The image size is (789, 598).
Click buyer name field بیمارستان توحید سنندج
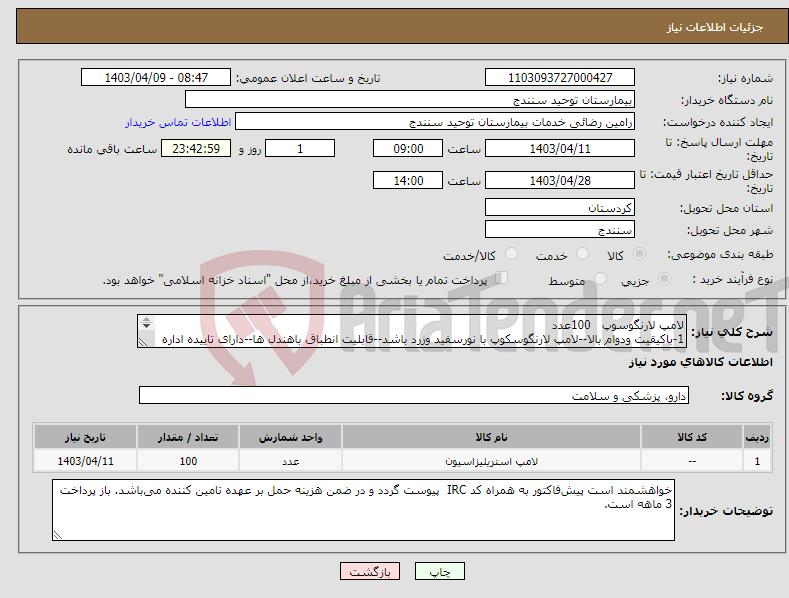[x=410, y=100]
